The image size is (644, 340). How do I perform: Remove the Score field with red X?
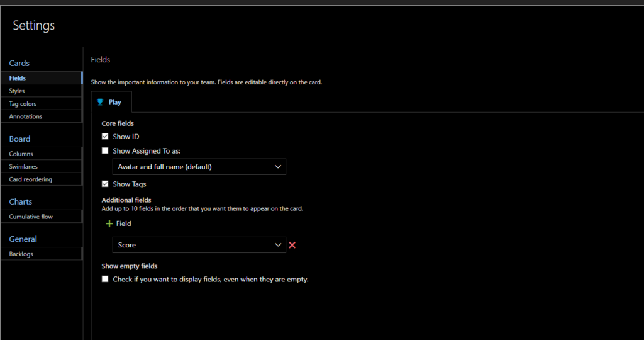coord(292,245)
